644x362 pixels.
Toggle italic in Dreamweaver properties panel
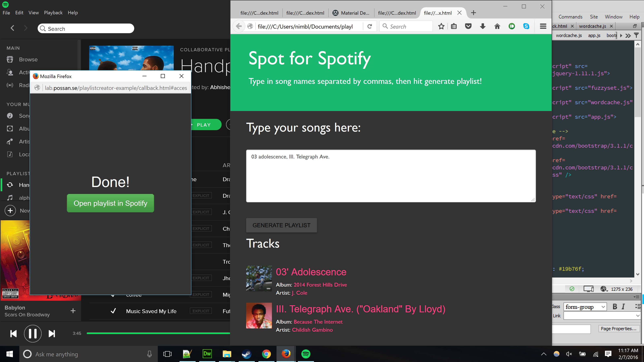[x=623, y=306]
